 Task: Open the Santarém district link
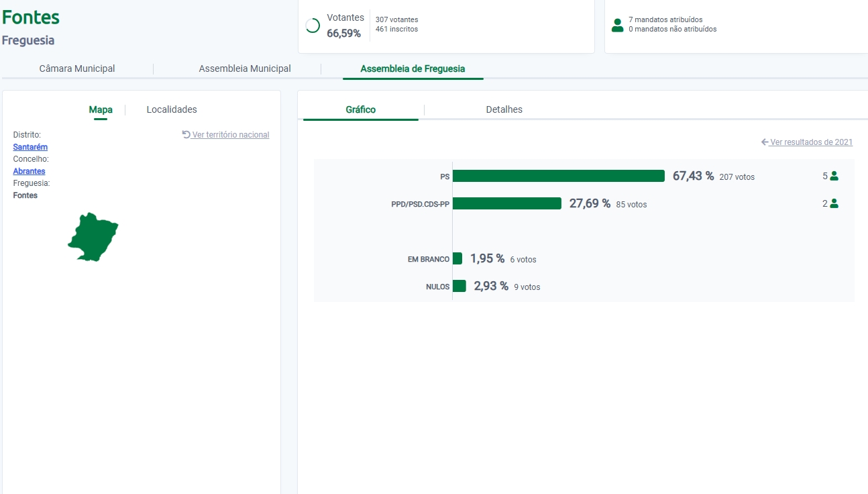point(30,147)
